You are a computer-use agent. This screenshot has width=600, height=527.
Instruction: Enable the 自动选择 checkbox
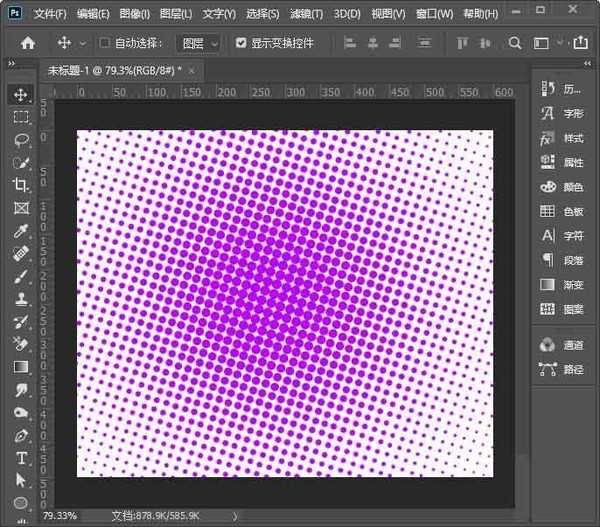click(105, 44)
